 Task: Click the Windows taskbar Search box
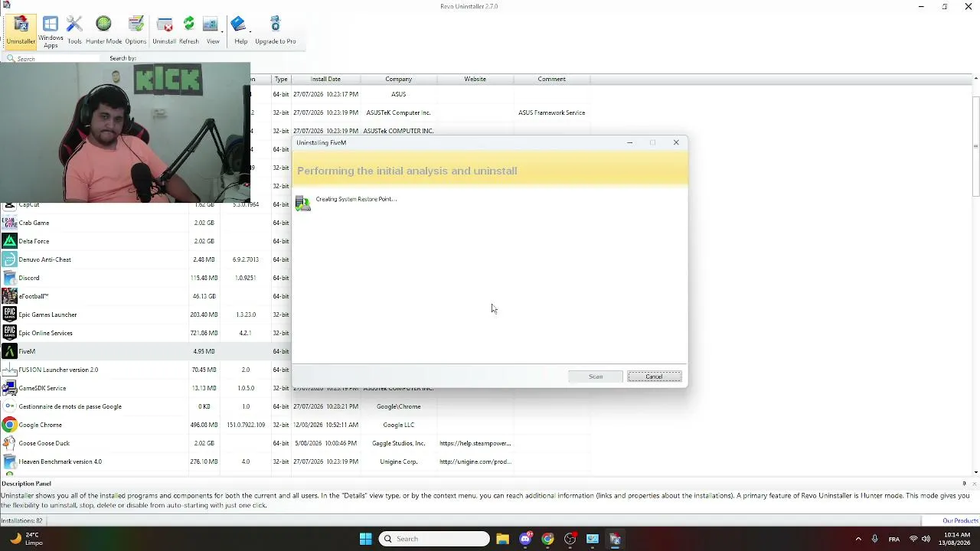click(x=434, y=539)
